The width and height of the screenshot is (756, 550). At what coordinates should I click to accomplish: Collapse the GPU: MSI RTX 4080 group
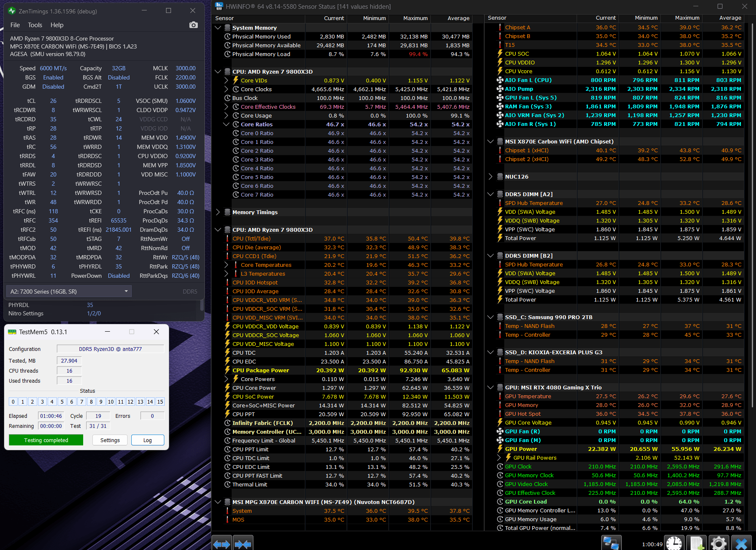(x=490, y=387)
